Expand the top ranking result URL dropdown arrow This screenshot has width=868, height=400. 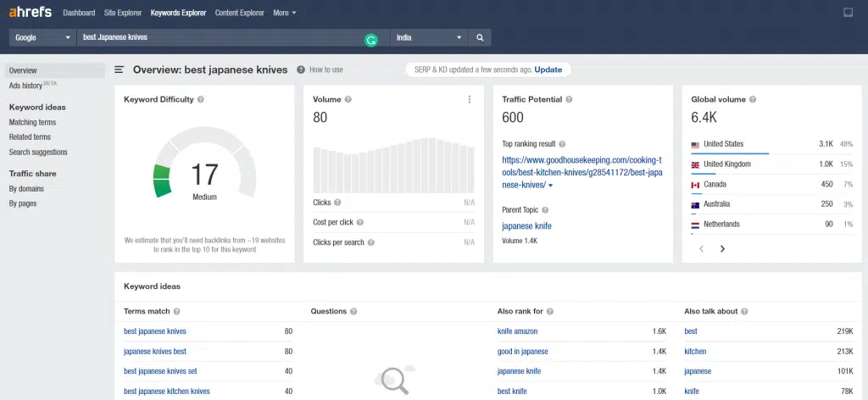550,186
